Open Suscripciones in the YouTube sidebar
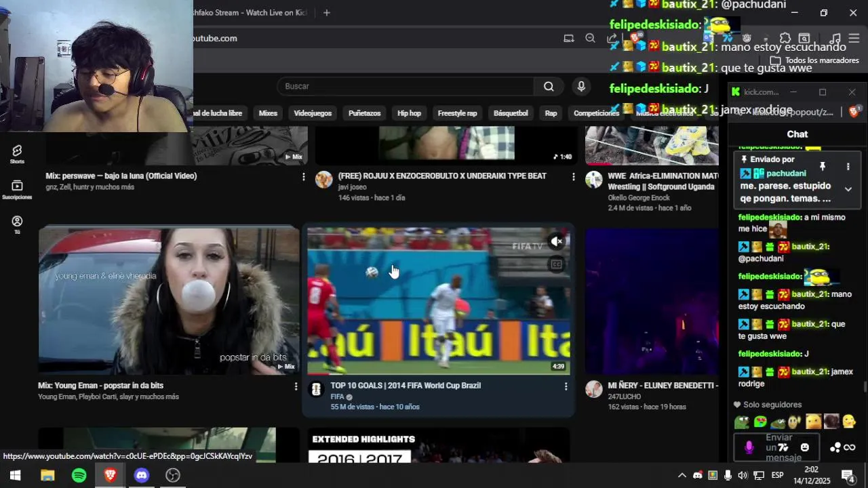The width and height of the screenshot is (868, 488). [x=17, y=190]
